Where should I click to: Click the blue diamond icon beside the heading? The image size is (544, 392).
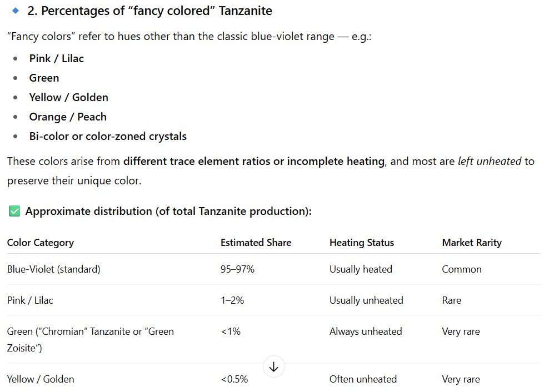pos(16,11)
